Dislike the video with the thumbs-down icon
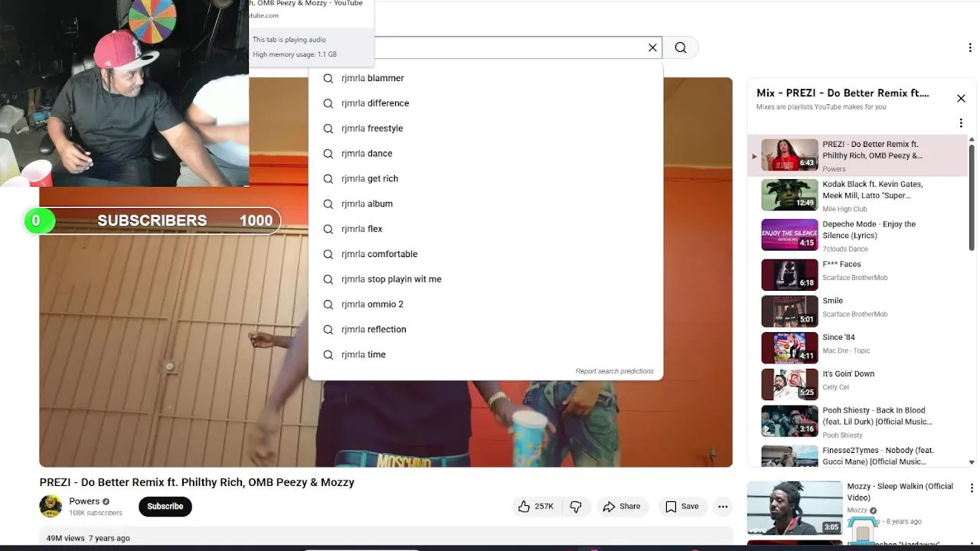 (576, 507)
